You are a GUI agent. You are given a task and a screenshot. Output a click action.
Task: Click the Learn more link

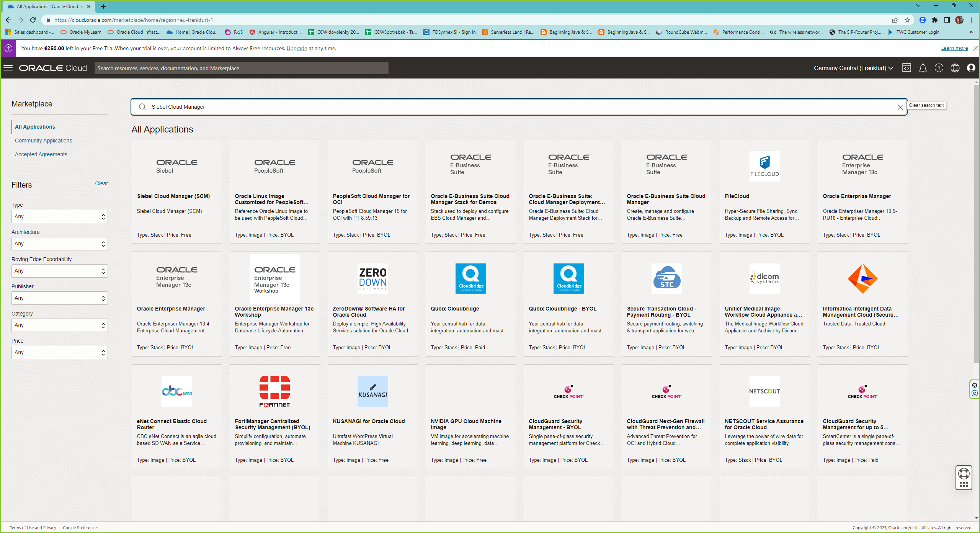(x=954, y=48)
